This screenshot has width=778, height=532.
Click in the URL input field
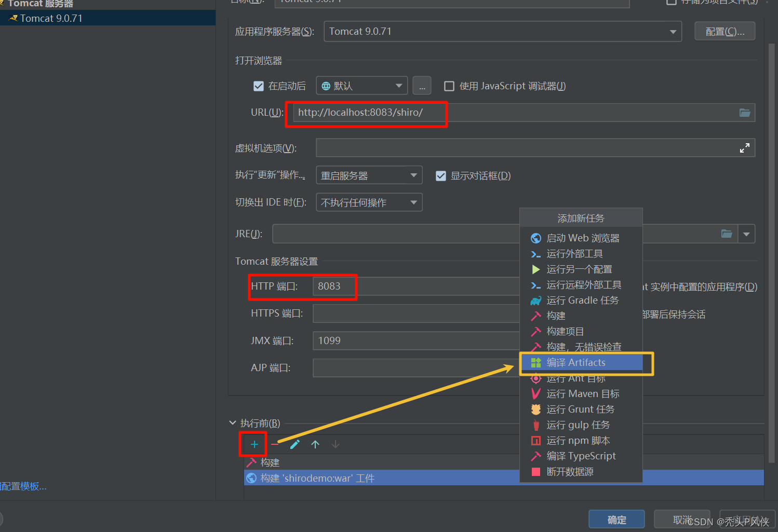click(x=524, y=113)
